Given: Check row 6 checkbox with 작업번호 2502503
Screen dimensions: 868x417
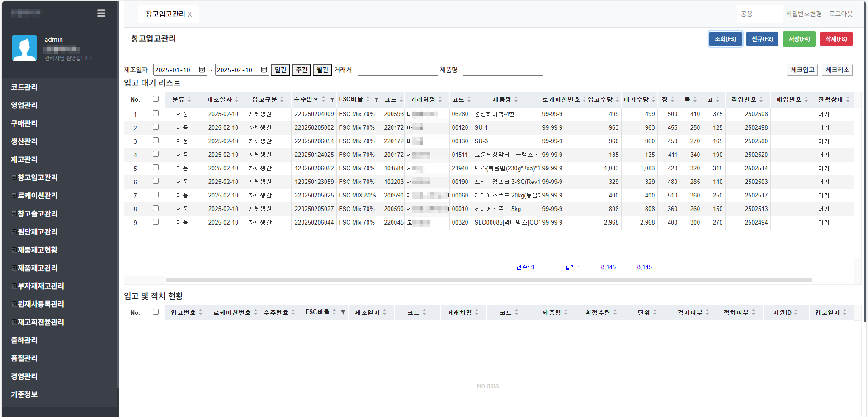Looking at the screenshot, I should pos(156,181).
